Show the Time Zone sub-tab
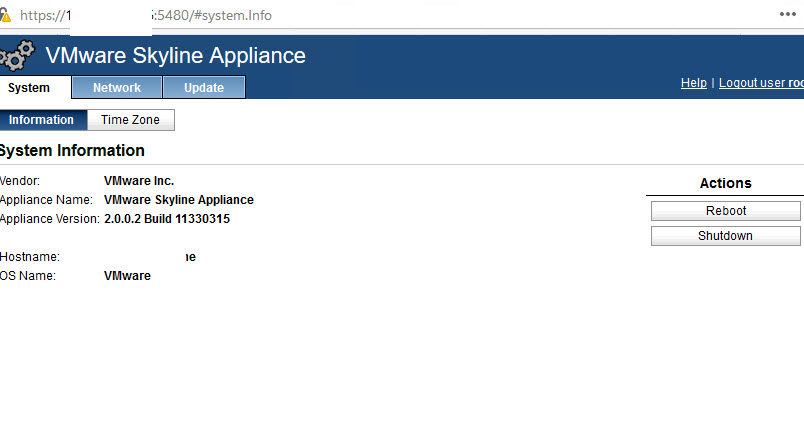 130,120
